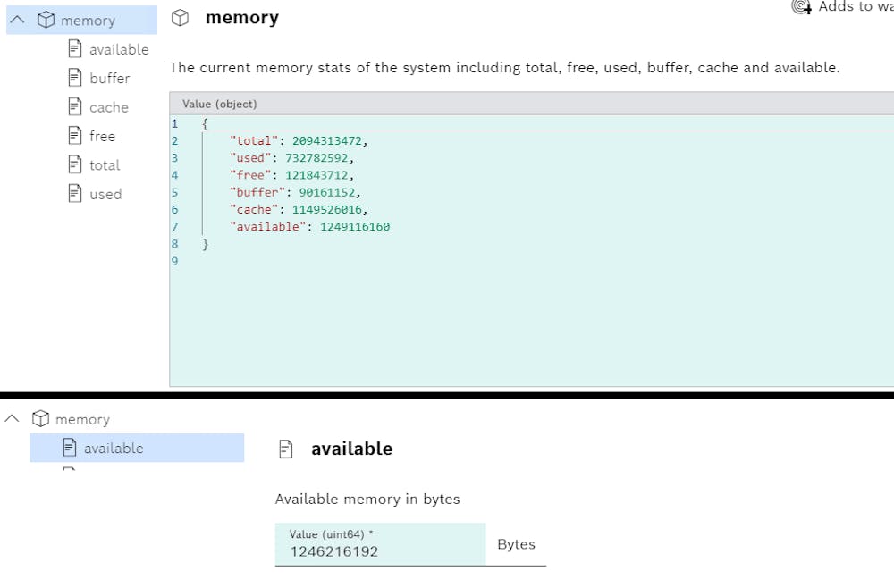Click the document icon beside the free property
The width and height of the screenshot is (894, 588).
pyautogui.click(x=73, y=136)
